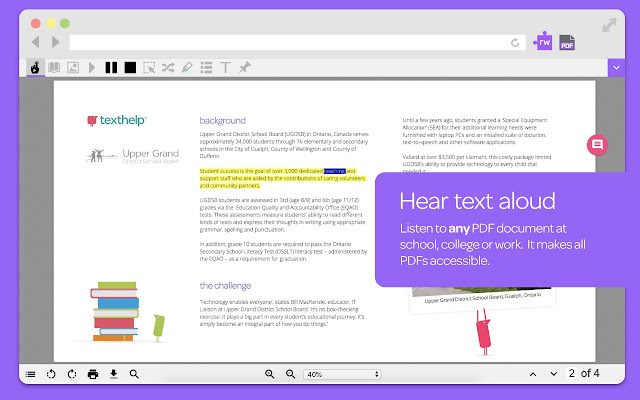Toggle the sidebar list icon

pos(30,374)
